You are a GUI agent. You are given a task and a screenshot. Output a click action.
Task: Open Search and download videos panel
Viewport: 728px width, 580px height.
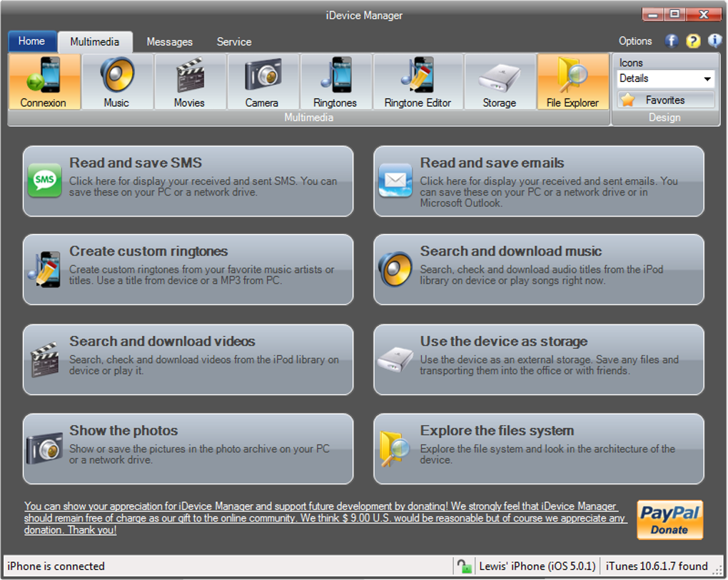tap(188, 360)
